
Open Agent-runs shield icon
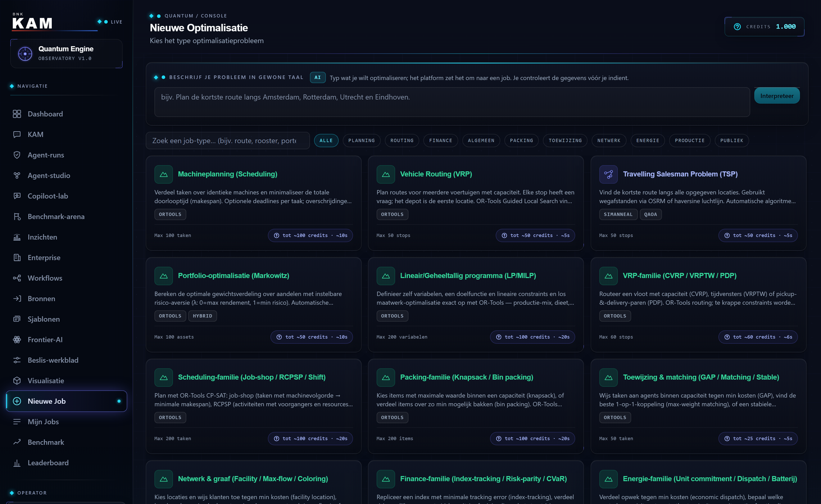[x=17, y=155]
